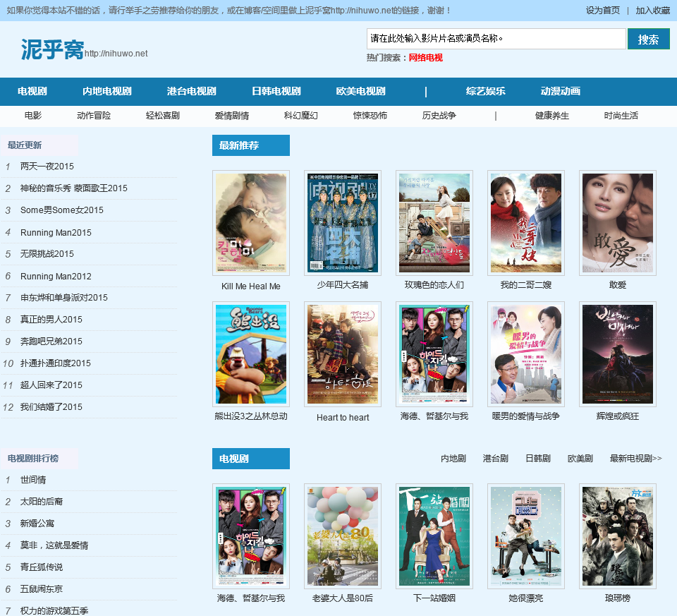Open 海德、哲基尔与我 poster in 最新推荐

click(x=434, y=354)
